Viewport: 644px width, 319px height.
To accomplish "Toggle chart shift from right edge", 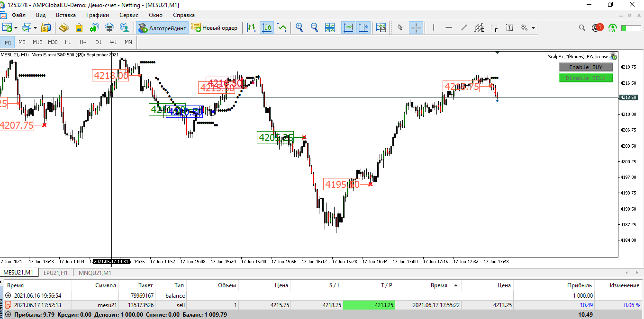I will [363, 28].
